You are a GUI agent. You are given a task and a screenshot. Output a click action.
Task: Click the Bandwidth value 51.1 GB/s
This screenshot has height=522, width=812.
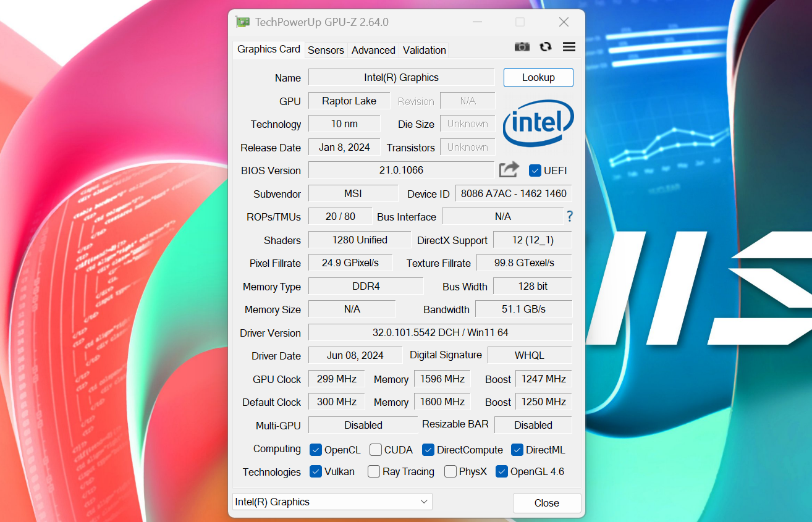click(524, 309)
